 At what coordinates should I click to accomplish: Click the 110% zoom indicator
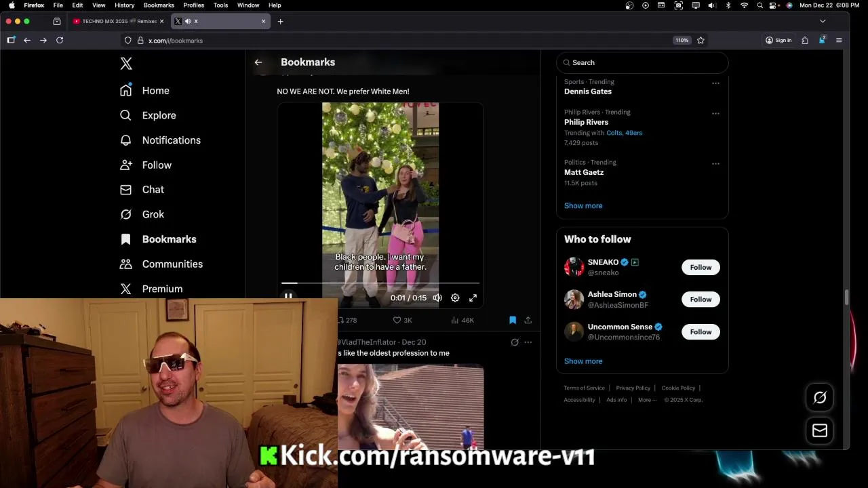pyautogui.click(x=682, y=41)
